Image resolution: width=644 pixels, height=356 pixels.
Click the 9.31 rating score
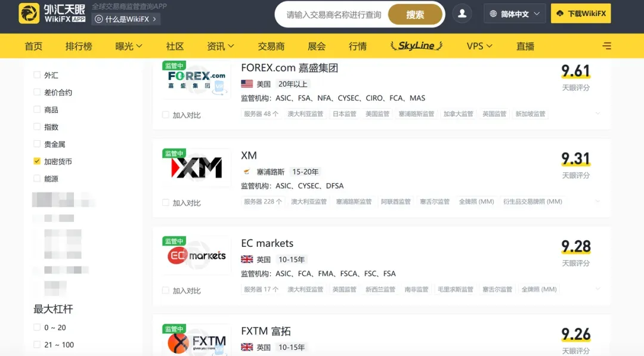576,159
